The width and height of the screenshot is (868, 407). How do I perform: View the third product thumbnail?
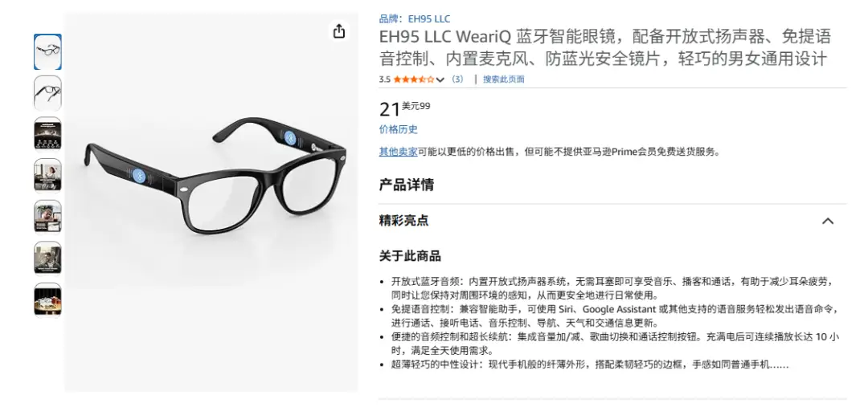(47, 134)
